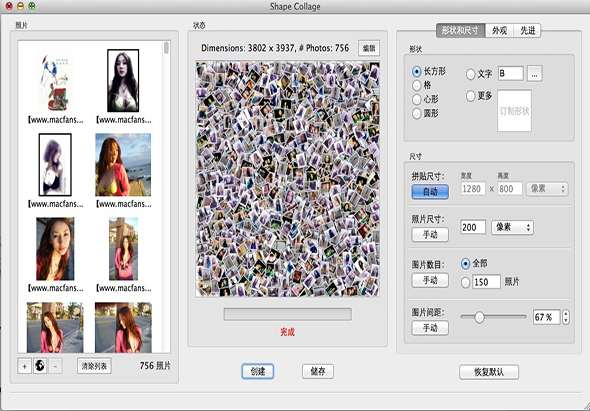Select the bird illustration thumbnail

click(55, 81)
